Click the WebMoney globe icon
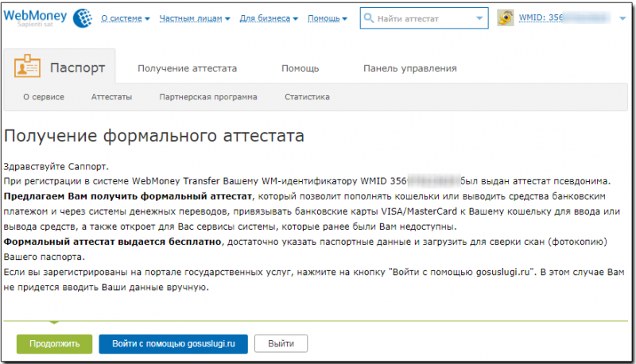 (83, 17)
